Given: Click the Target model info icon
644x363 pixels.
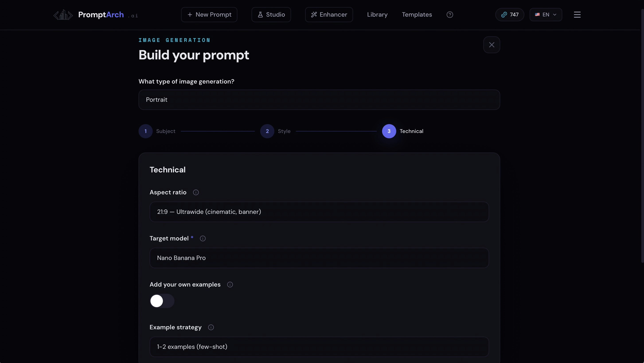Looking at the screenshot, I should 203,238.
